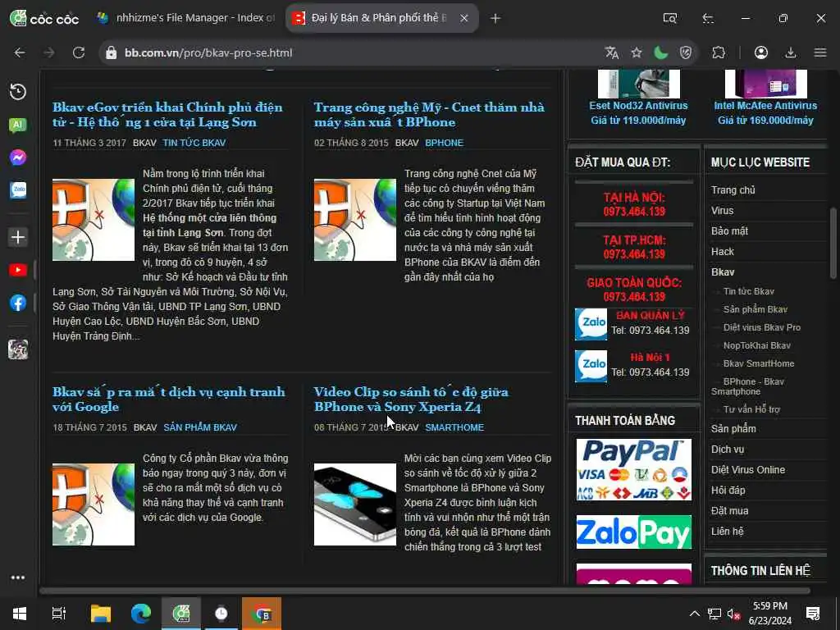Open the sidebar three-dots more options

pyautogui.click(x=18, y=577)
